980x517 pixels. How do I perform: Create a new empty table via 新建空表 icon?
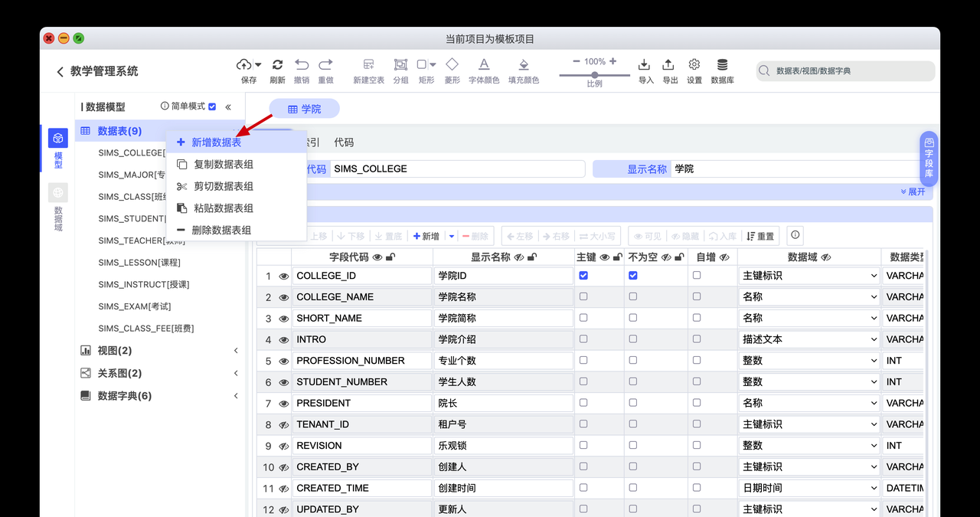click(367, 65)
